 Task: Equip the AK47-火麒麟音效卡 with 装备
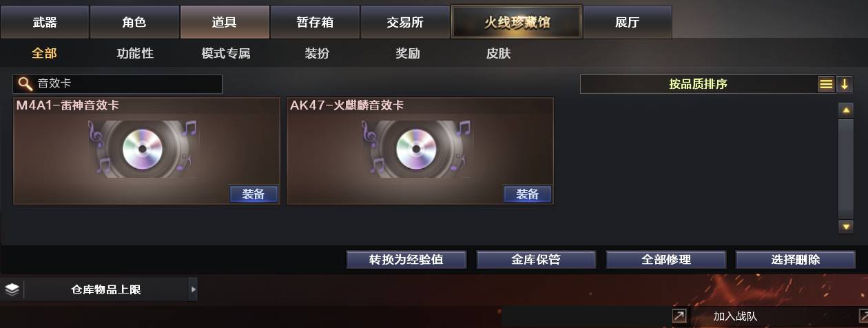coord(527,194)
